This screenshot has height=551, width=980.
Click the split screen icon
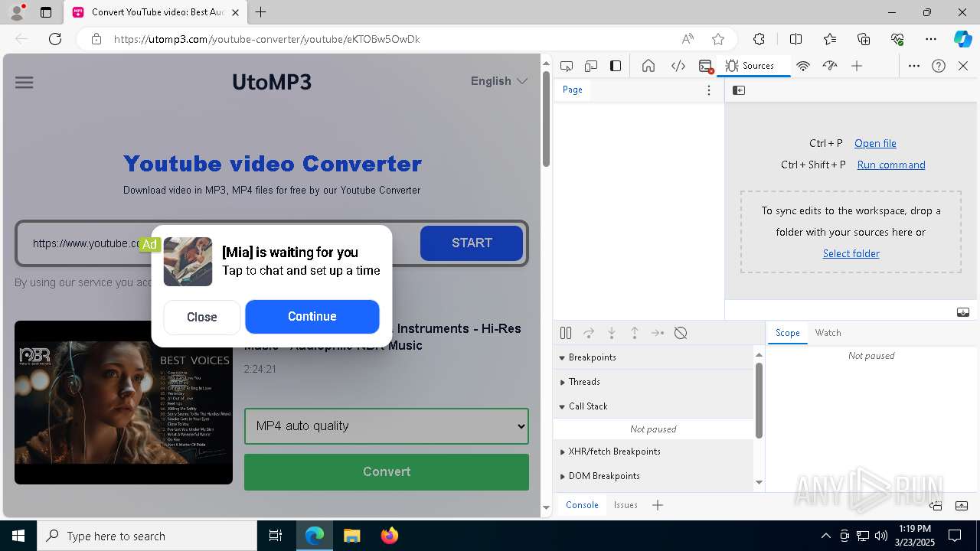pos(795,39)
